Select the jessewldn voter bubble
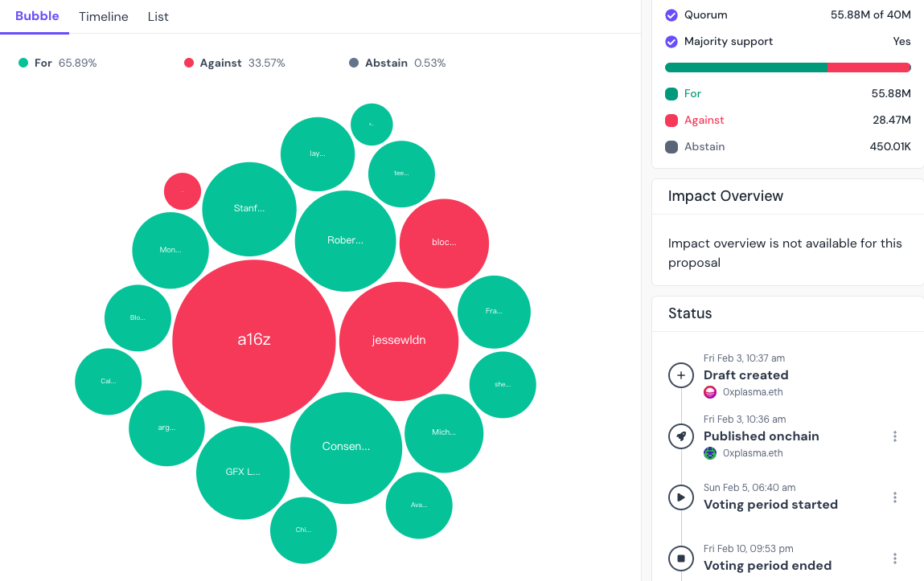 (x=399, y=341)
